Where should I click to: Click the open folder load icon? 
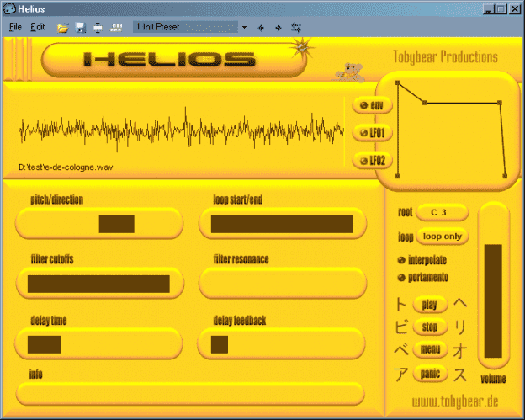coord(62,28)
